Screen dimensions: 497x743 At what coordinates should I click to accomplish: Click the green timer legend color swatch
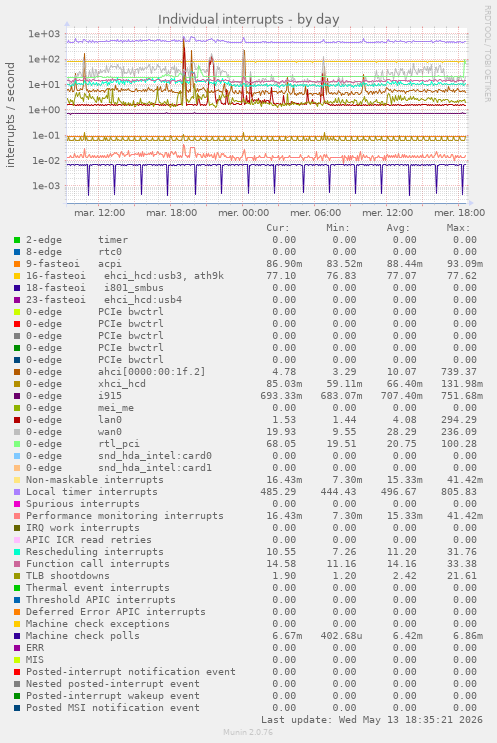[x=17, y=240]
